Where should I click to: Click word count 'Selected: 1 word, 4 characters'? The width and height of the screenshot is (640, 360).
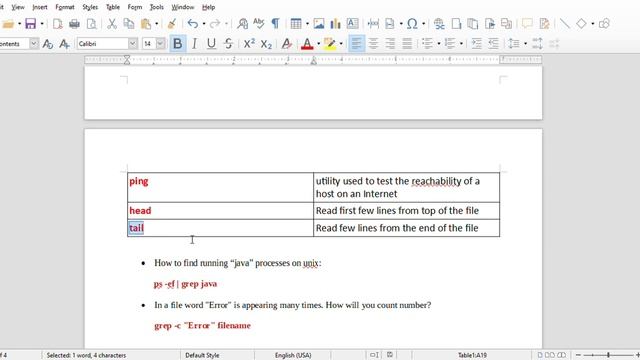coord(86,356)
